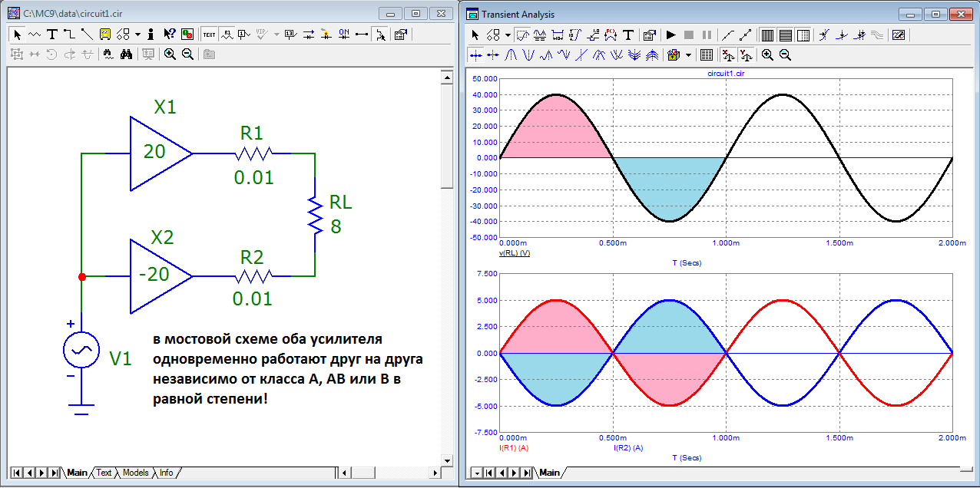Zoom in on the schematic
The height and width of the screenshot is (488, 980).
click(170, 54)
